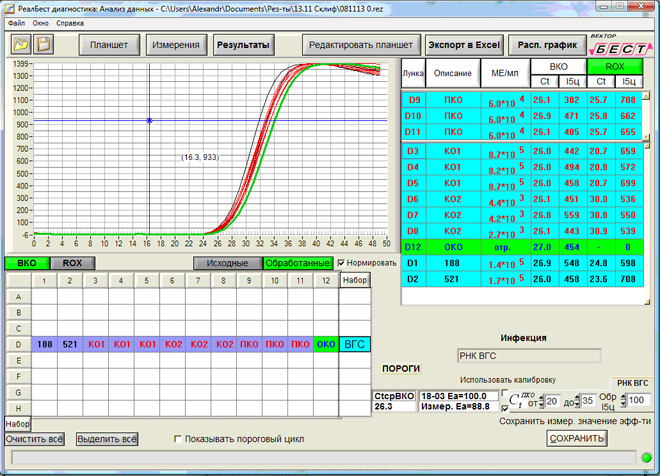Select the РНК ВГС tab

(632, 383)
